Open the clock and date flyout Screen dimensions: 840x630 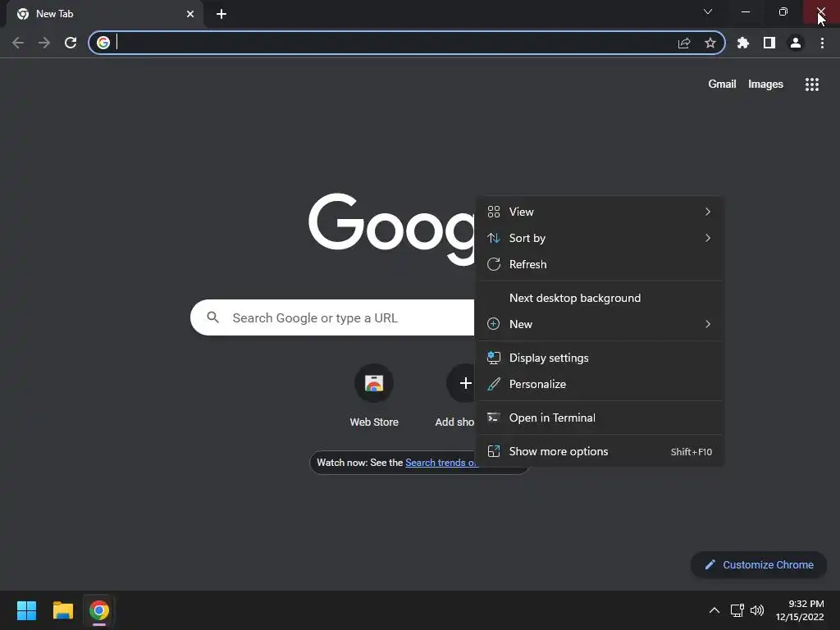(800, 610)
